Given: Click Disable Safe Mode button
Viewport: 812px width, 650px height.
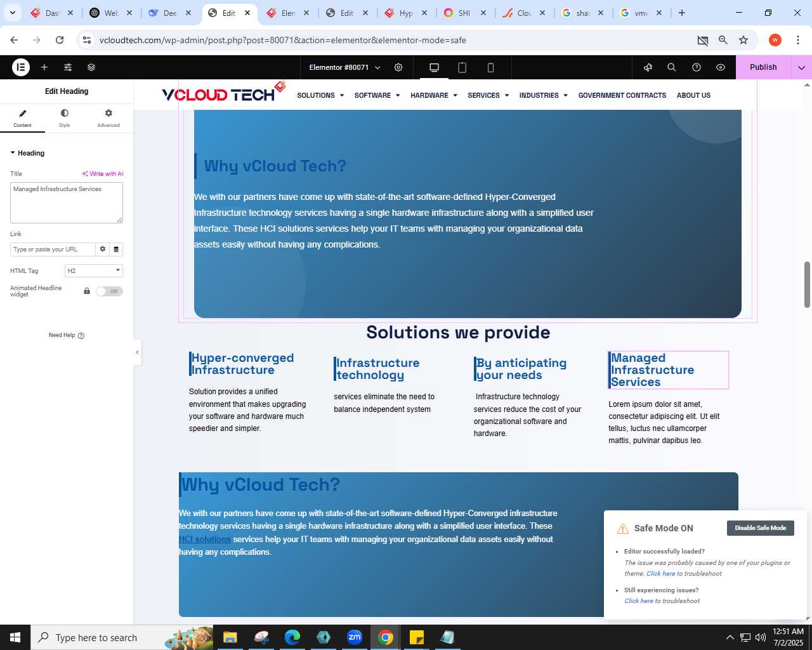Looking at the screenshot, I should 760,528.
